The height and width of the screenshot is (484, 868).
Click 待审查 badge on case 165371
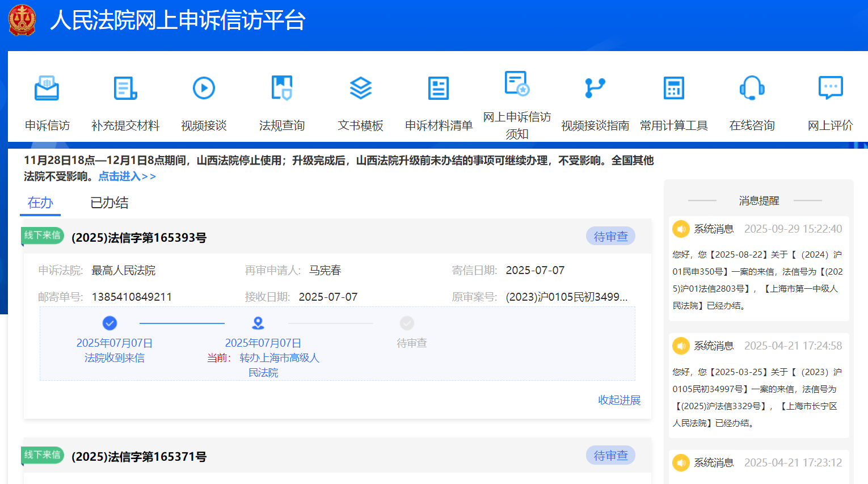point(610,456)
